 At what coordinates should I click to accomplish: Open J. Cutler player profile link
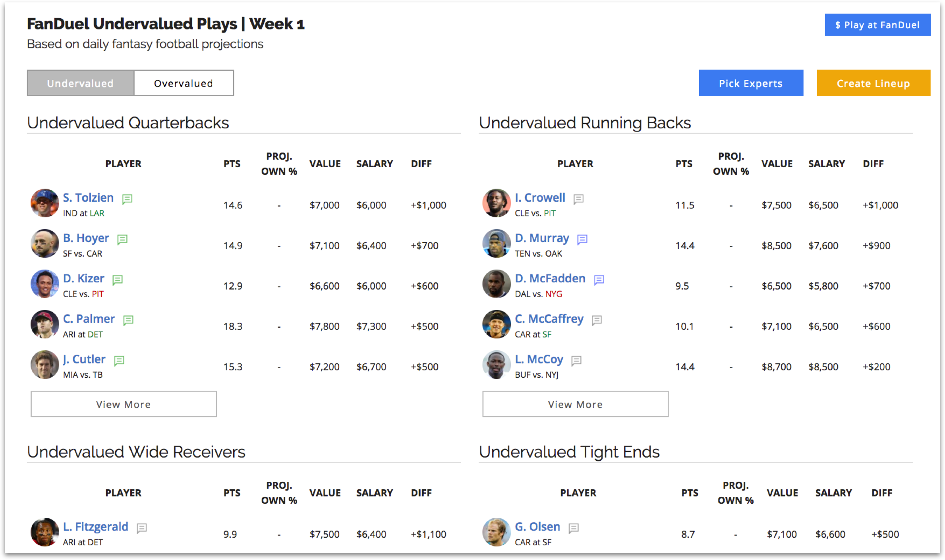pos(84,359)
